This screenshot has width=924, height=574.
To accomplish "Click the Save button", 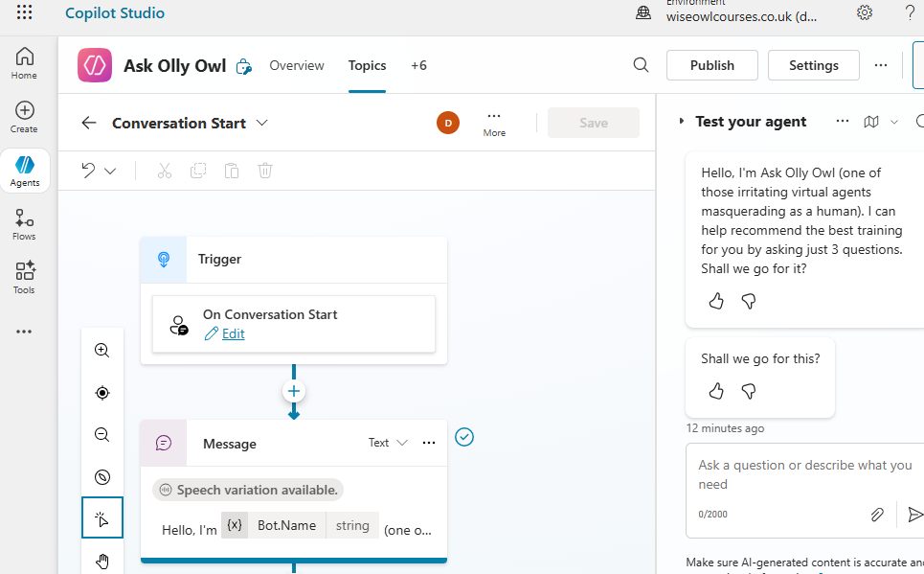I will [x=594, y=123].
